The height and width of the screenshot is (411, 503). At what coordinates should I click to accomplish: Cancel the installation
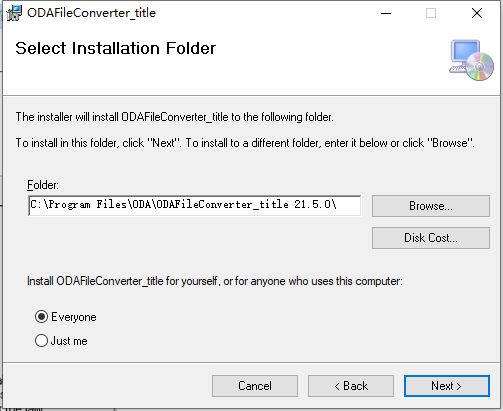tap(255, 386)
